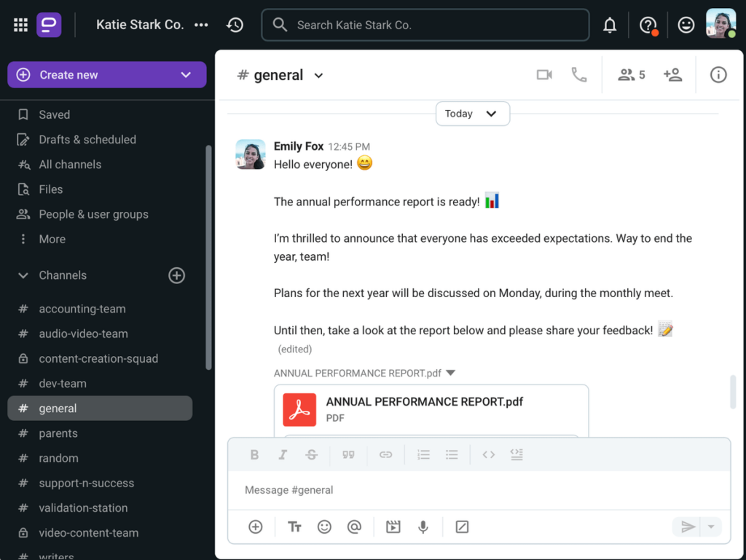Start a video call in general
The width and height of the screenshot is (746, 560).
pyautogui.click(x=544, y=75)
